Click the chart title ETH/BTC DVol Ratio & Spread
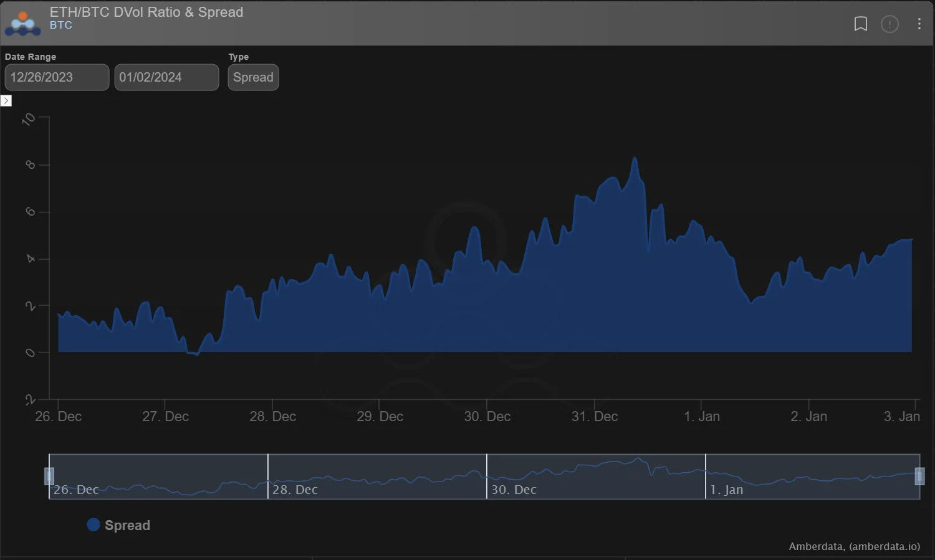This screenshot has width=935, height=560. tap(146, 12)
